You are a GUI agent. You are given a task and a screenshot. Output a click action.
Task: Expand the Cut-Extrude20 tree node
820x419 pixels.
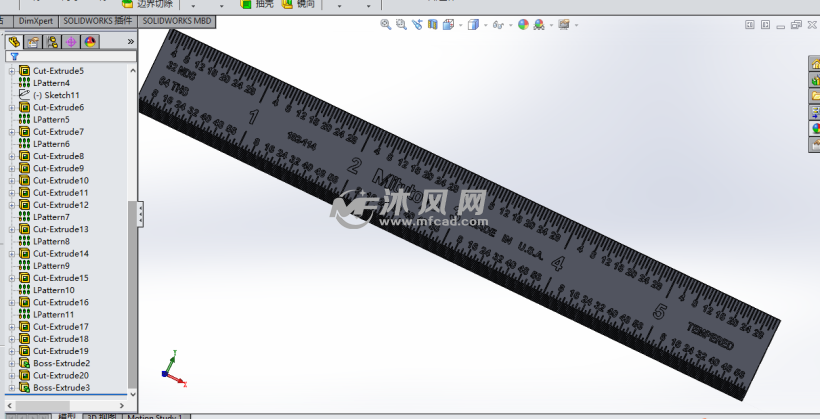point(12,376)
